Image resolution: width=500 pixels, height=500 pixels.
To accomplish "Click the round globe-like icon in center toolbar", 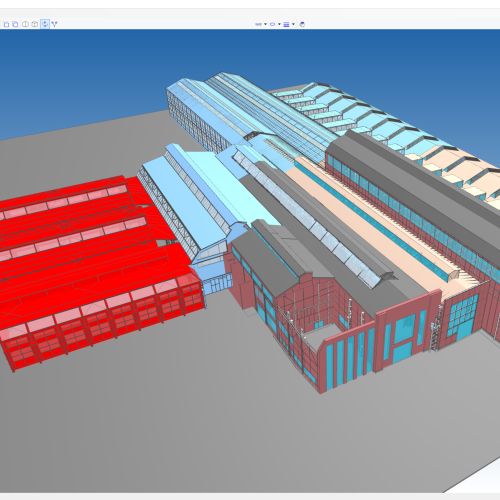I will pos(302,24).
